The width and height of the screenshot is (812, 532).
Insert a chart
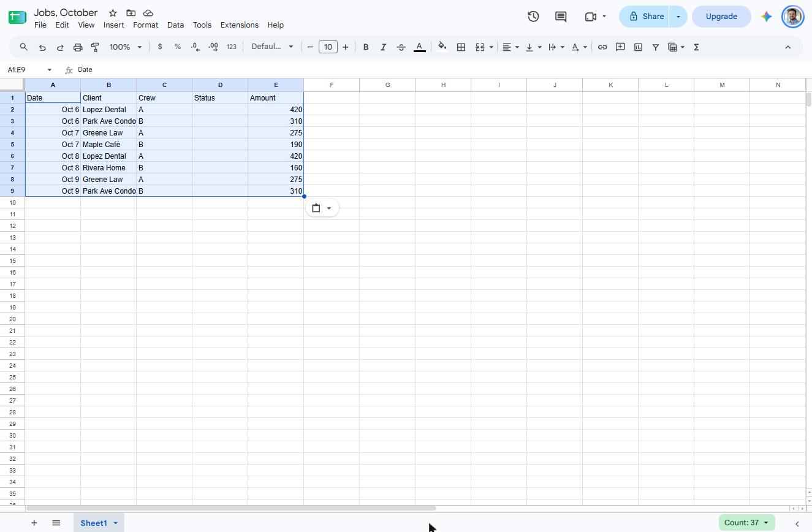click(x=638, y=47)
